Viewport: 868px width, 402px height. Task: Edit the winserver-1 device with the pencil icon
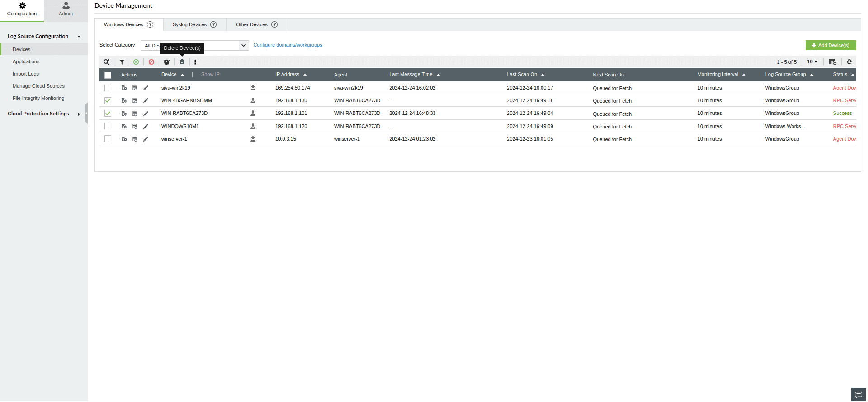(x=146, y=139)
